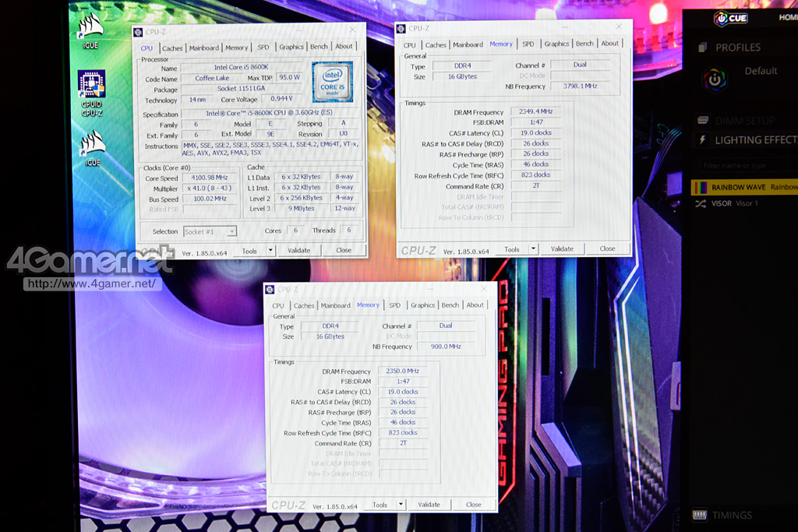Click Multiplier x 41.0 value
The width and height of the screenshot is (798, 532).
click(x=209, y=188)
